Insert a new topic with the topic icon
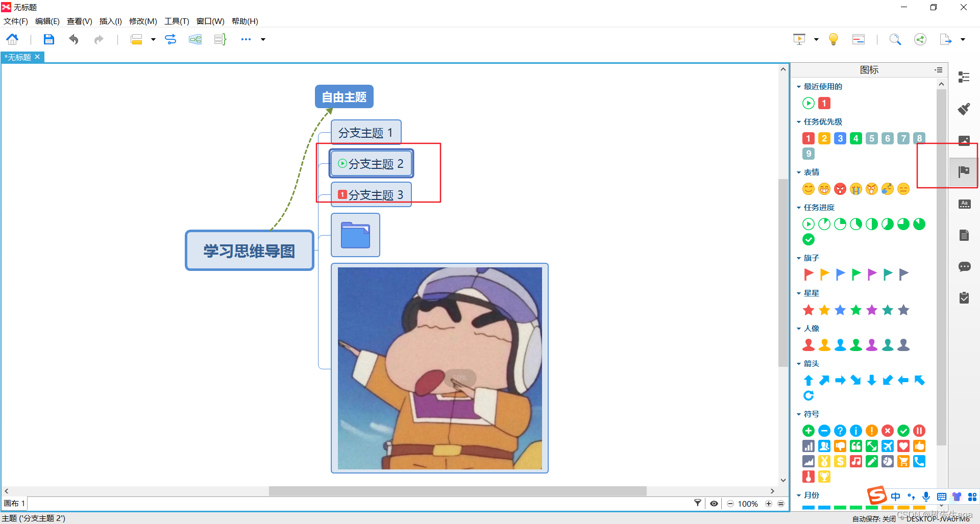Screen dimensions: 980x524 tap(136, 39)
